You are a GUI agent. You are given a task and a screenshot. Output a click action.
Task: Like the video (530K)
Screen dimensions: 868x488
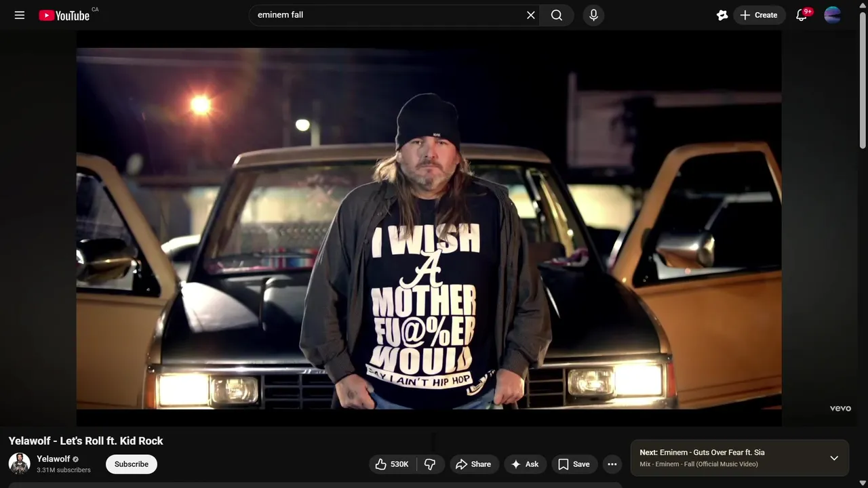pyautogui.click(x=392, y=464)
